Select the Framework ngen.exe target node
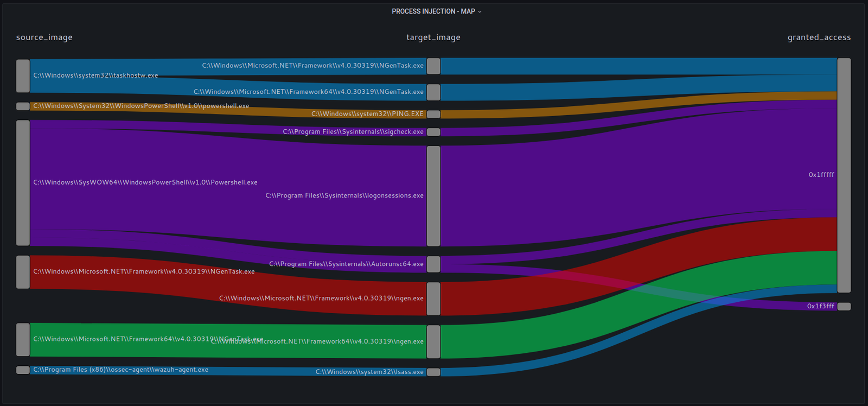868x406 pixels. point(433,299)
